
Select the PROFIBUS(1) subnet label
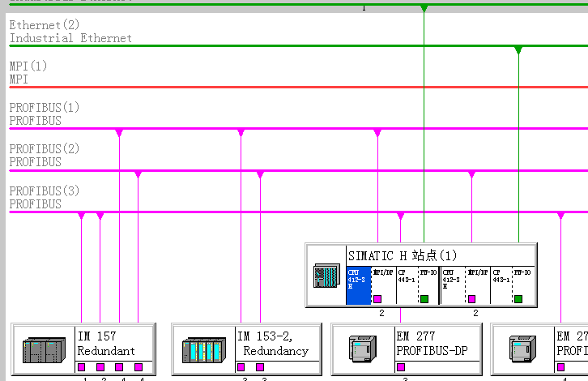click(45, 113)
